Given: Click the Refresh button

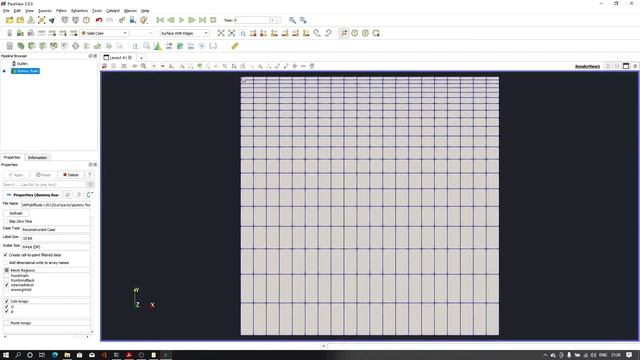Looking at the screenshot, I should point(16,213).
